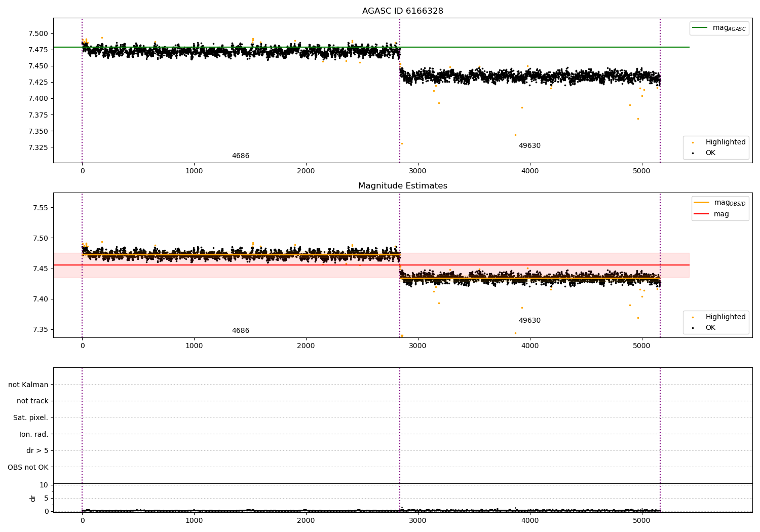The height and width of the screenshot is (532, 760).
Task: Click 'OK' legend label in the middle plot
Action: [x=710, y=328]
